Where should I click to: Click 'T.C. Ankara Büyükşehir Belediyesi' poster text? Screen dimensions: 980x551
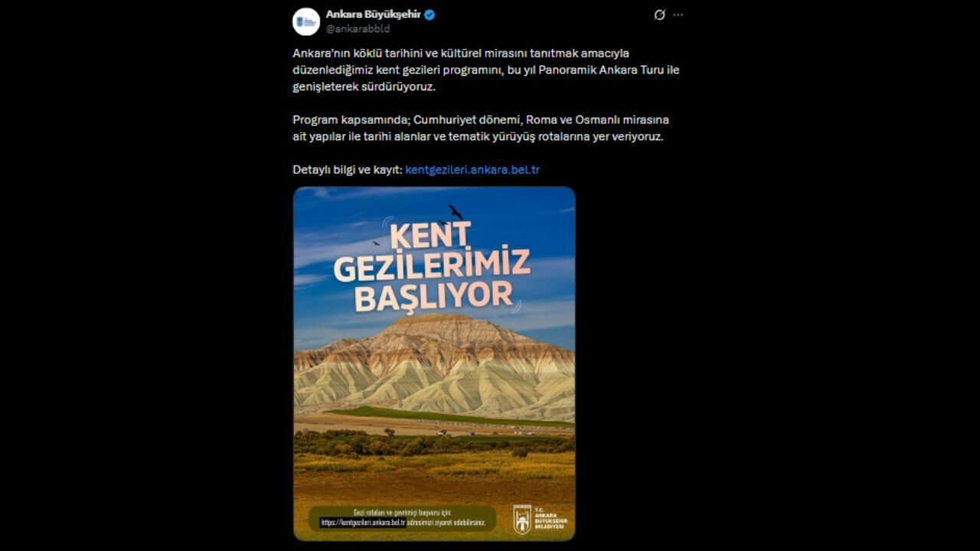coord(551,519)
